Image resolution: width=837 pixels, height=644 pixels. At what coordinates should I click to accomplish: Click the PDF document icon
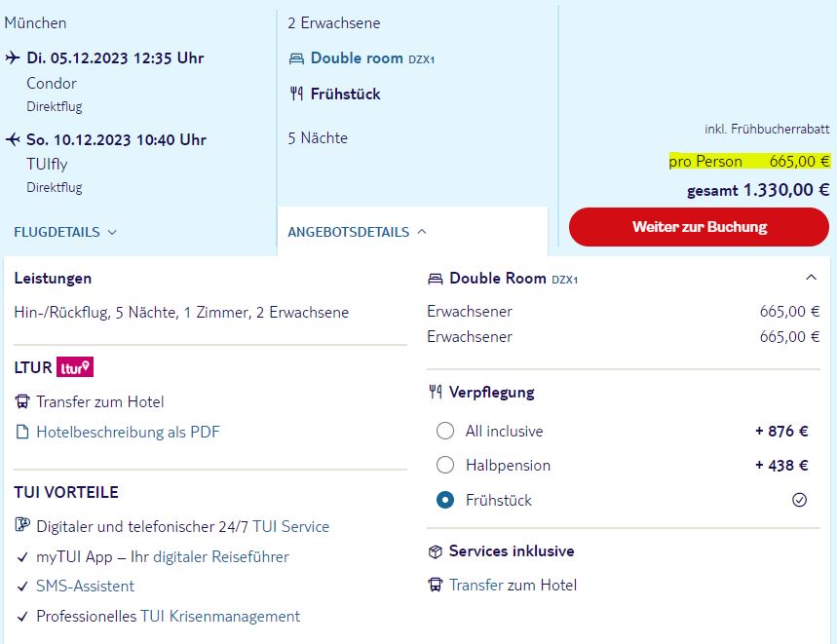(x=22, y=432)
